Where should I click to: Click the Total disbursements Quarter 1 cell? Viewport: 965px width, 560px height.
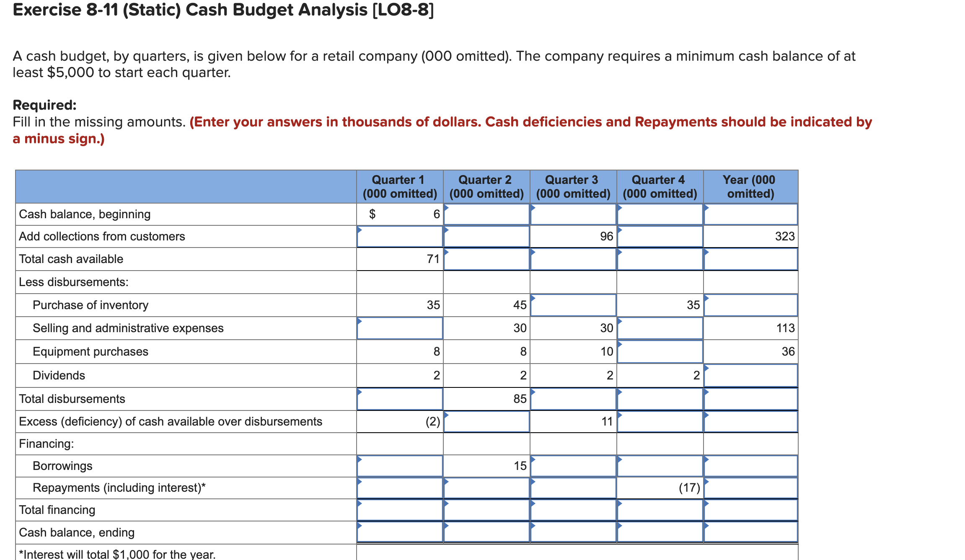point(399,399)
